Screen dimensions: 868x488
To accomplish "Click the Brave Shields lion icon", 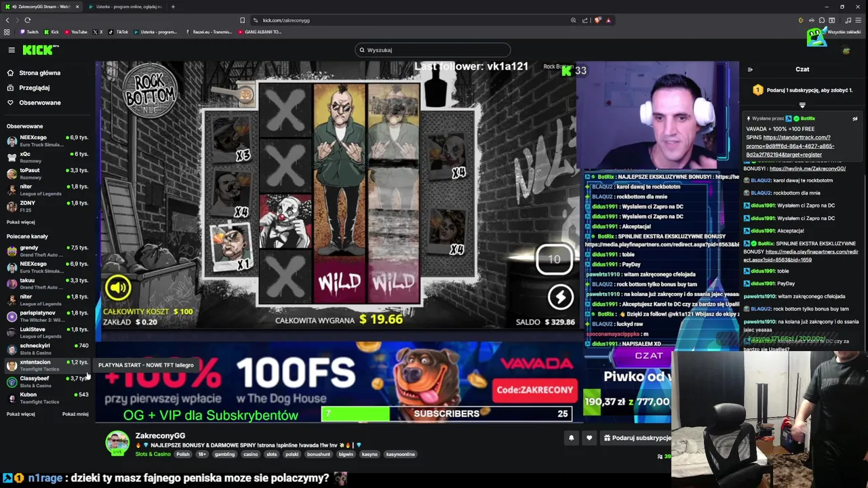I will tap(597, 20).
